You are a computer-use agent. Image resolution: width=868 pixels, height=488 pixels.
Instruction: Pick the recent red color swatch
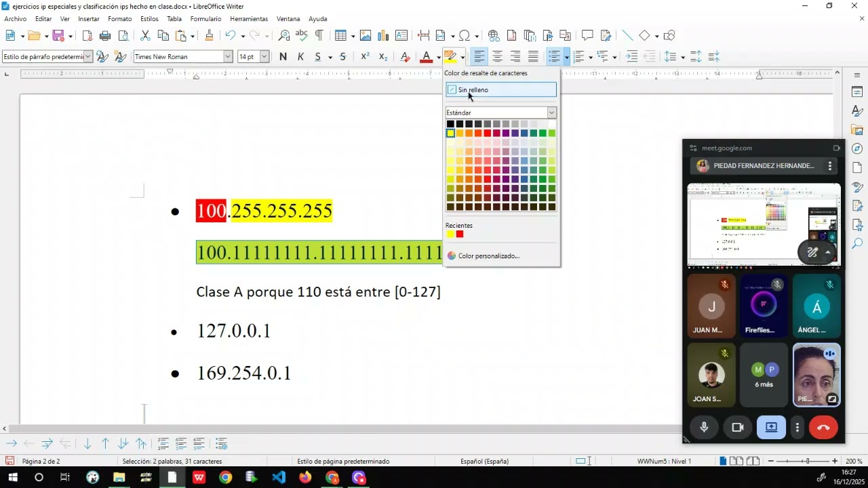460,235
